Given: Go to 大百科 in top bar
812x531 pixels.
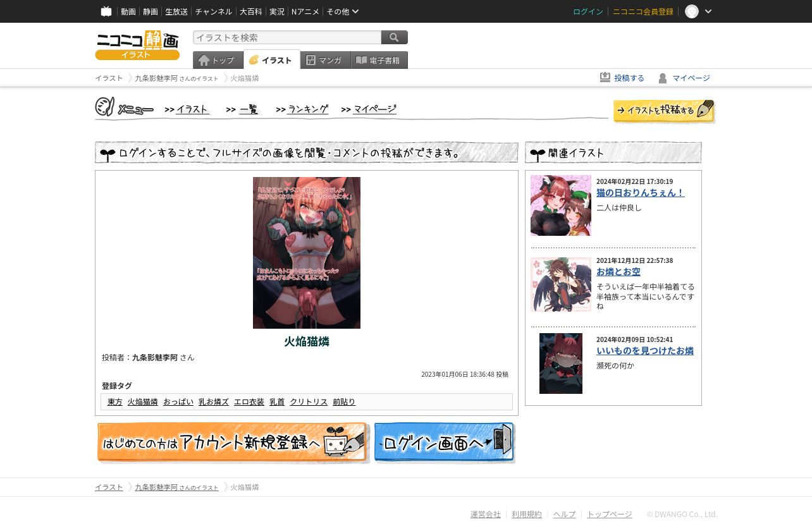Looking at the screenshot, I should click(250, 11).
